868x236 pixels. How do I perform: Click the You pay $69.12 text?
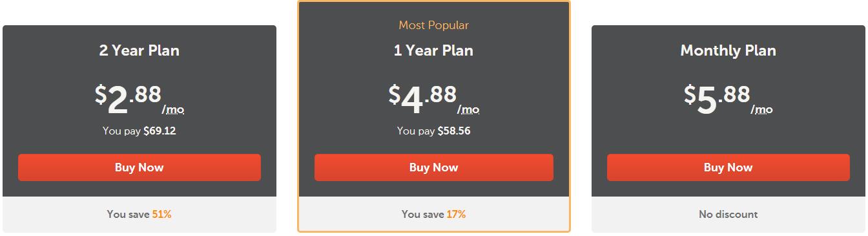[x=139, y=131]
